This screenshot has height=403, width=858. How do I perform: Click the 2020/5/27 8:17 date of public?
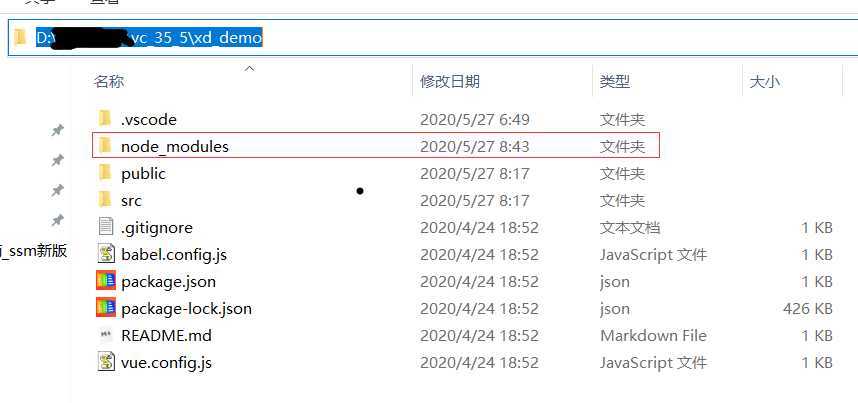(474, 174)
